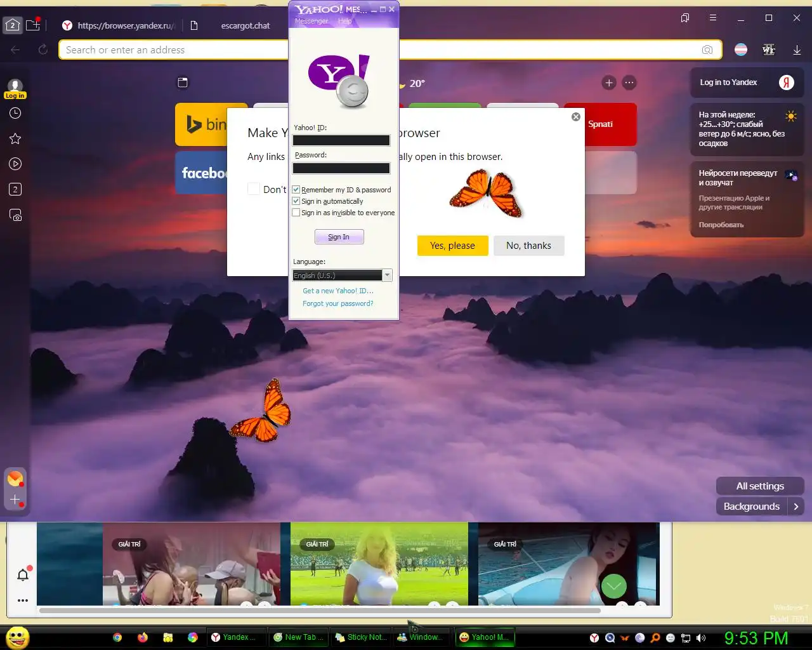Click the new tab group icon with red dot

pos(33,25)
